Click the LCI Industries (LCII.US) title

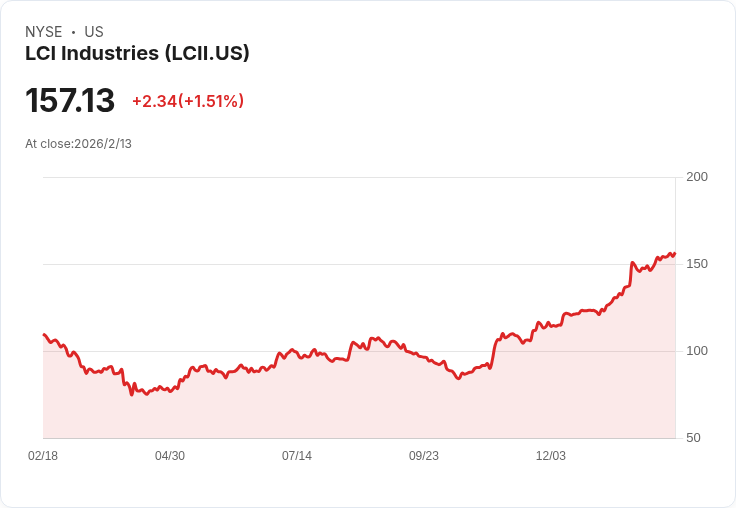pos(137,53)
